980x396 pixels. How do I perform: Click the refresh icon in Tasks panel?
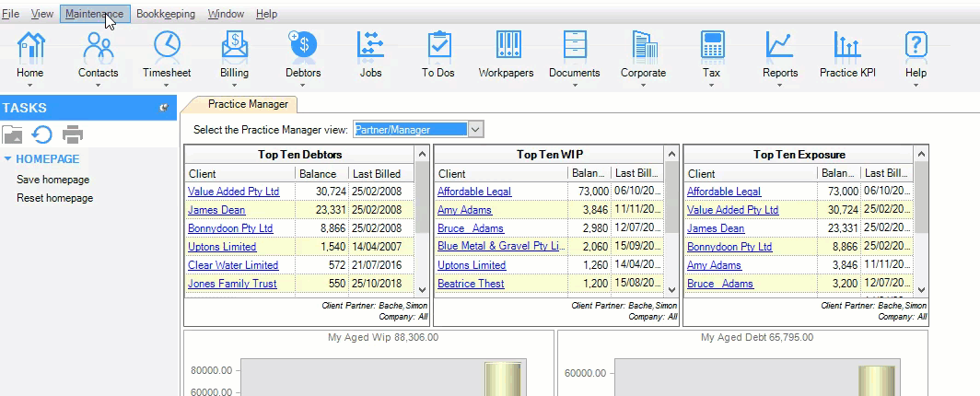pyautogui.click(x=42, y=135)
